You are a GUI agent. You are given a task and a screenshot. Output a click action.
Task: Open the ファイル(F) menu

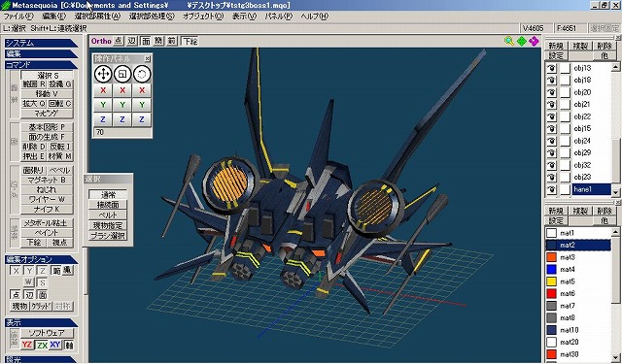(x=18, y=17)
